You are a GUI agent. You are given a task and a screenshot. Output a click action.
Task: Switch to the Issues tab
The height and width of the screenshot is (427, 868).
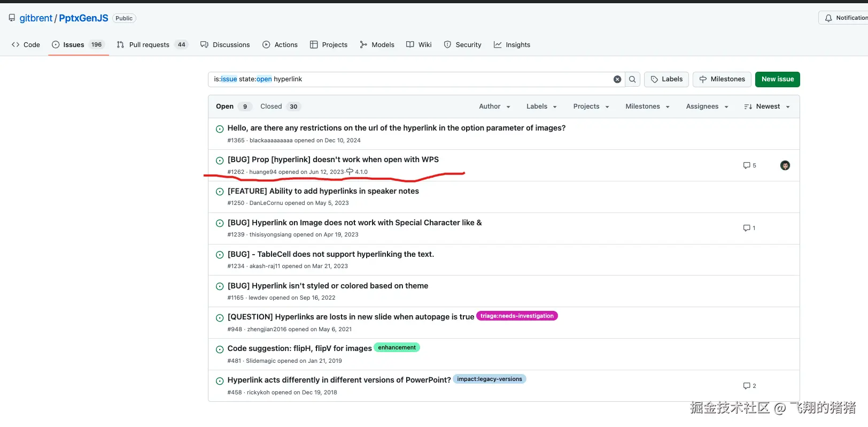click(x=78, y=45)
